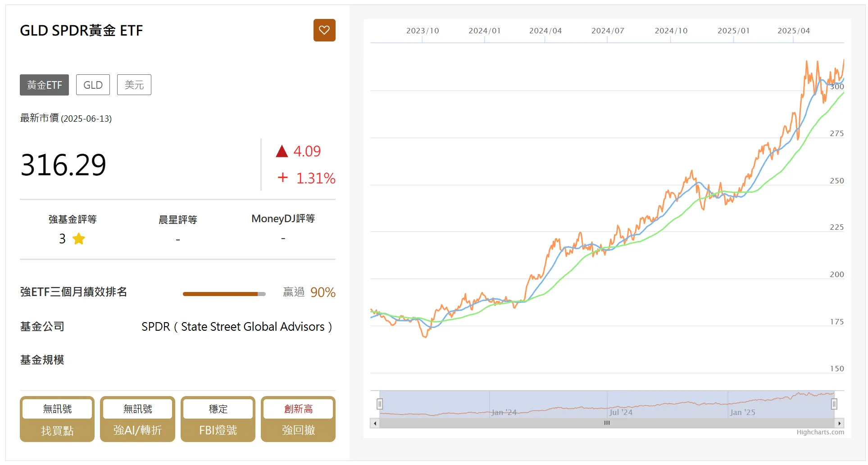
Task: Click the navigator scrollbar thumb
Action: pos(607,423)
